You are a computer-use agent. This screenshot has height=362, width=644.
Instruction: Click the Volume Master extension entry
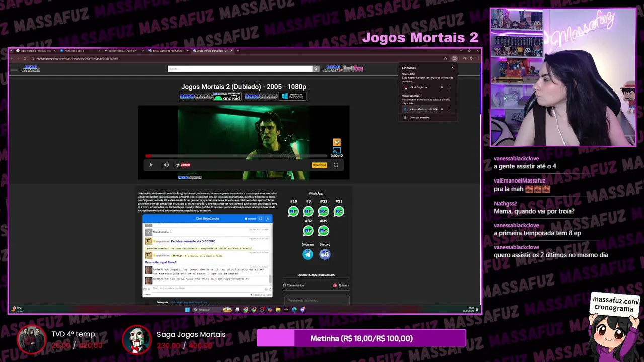pos(420,109)
